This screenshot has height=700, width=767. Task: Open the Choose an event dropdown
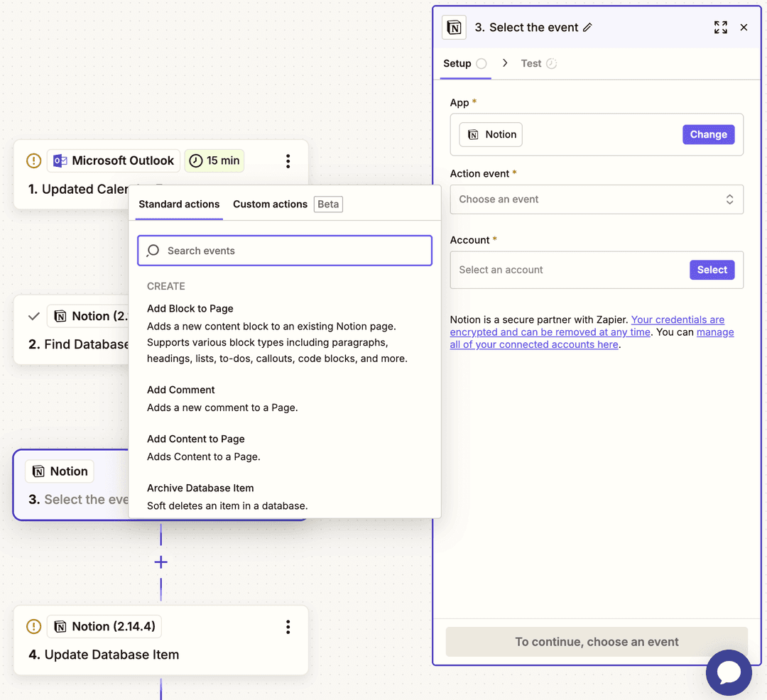pyautogui.click(x=597, y=199)
